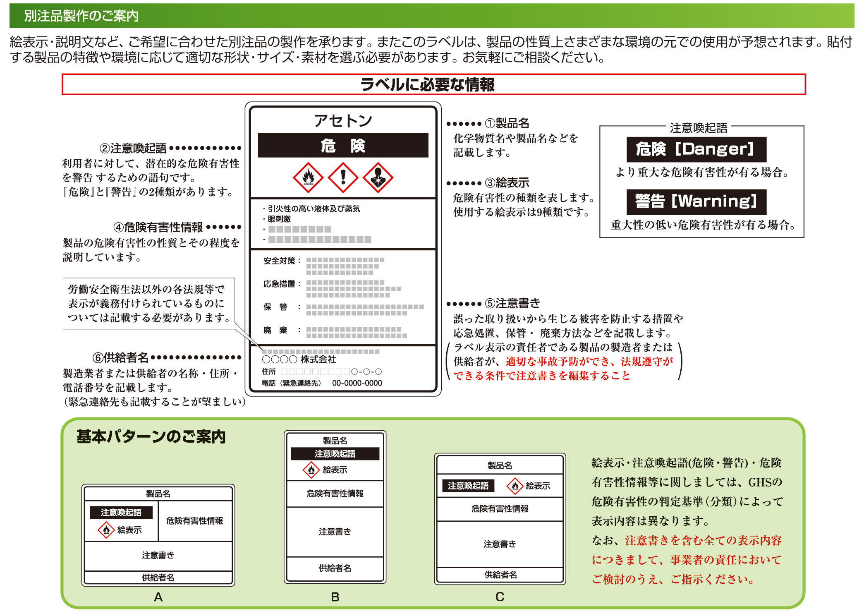The height and width of the screenshot is (616, 864).
Task: Click the ①製品名 heading
Action: pyautogui.click(x=507, y=123)
